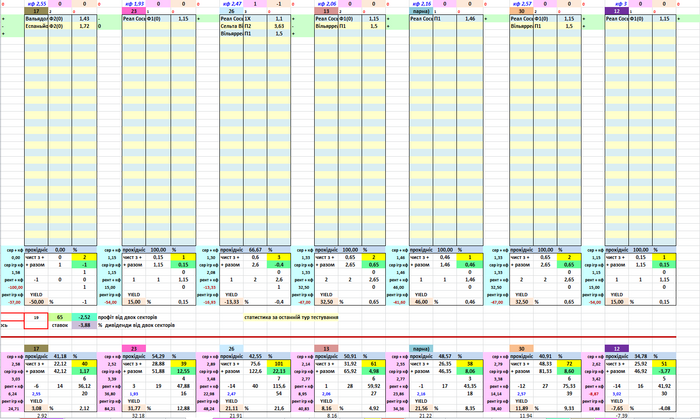Select the YIELD value '21,56'

(421, 408)
